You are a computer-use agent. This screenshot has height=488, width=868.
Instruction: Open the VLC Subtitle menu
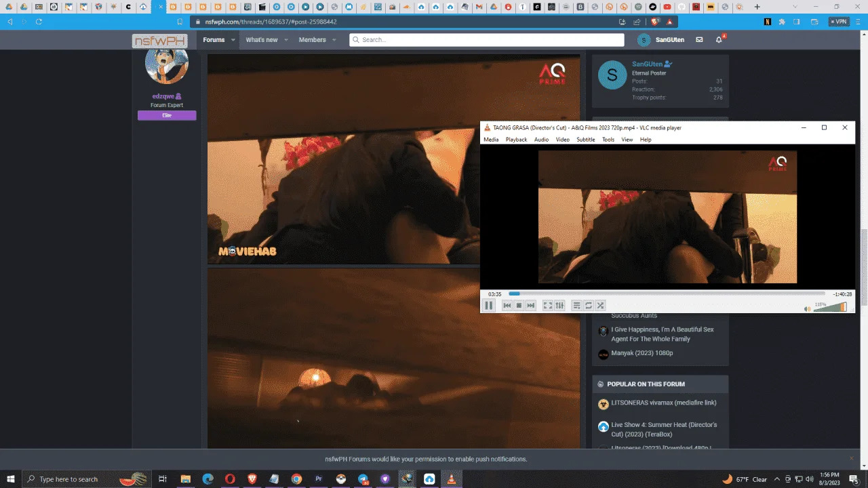[585, 140]
